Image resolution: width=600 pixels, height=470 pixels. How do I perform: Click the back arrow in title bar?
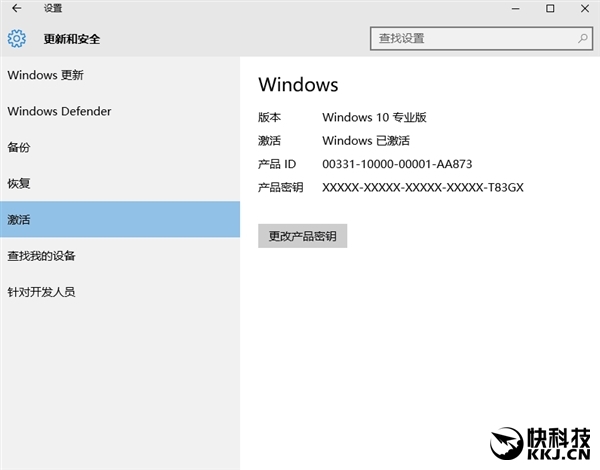pos(16,9)
